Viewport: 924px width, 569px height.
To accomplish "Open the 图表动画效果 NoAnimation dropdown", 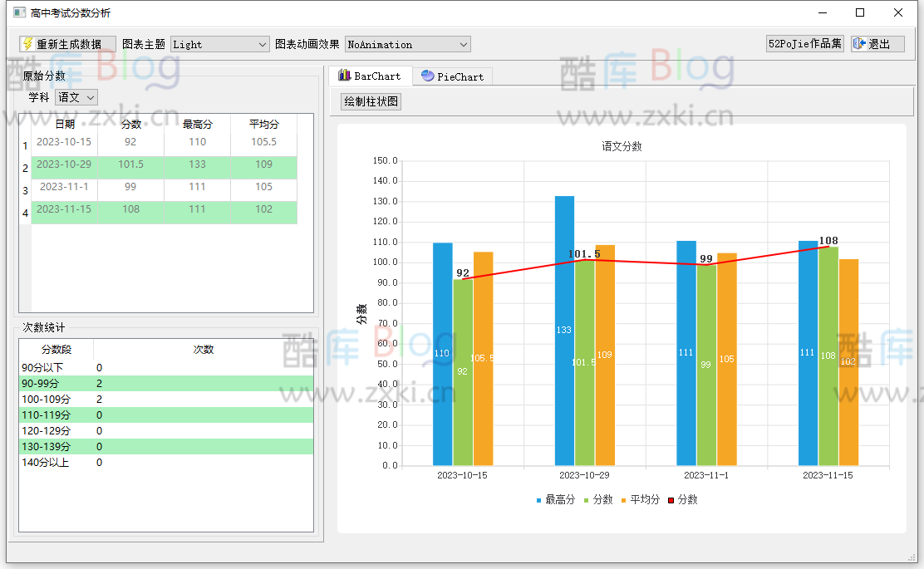I will pos(406,44).
